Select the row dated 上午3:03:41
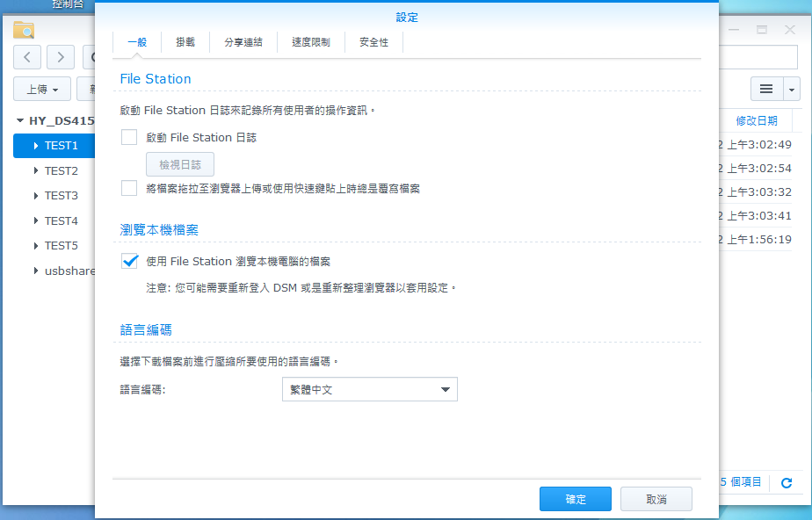This screenshot has height=520, width=812. pos(755,216)
